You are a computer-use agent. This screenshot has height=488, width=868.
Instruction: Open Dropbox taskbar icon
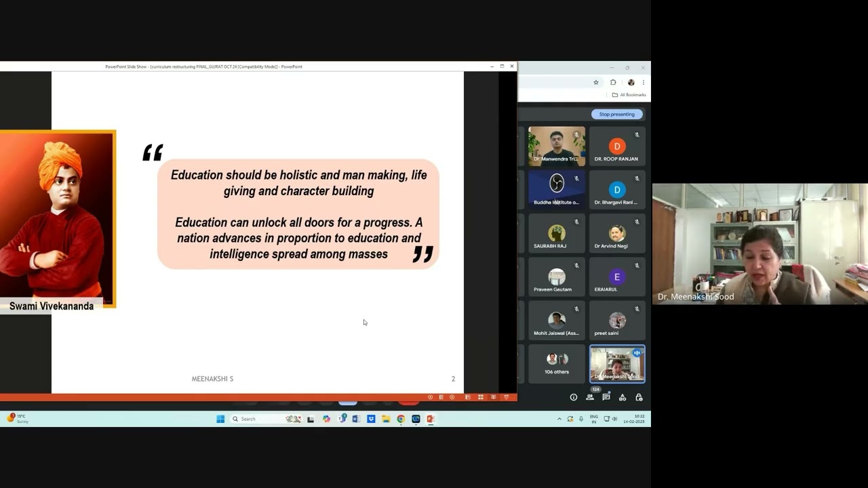[371, 419]
